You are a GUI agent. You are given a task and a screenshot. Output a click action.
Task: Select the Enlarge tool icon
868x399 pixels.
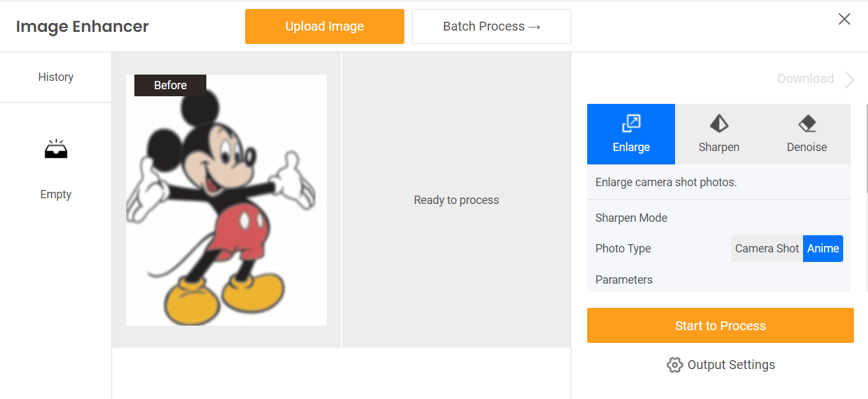tap(631, 123)
